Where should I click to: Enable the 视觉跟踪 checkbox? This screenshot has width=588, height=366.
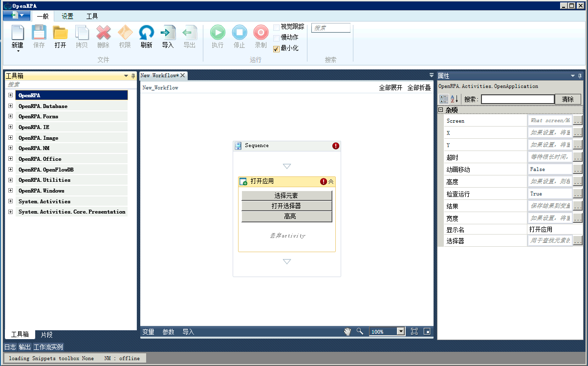point(277,27)
